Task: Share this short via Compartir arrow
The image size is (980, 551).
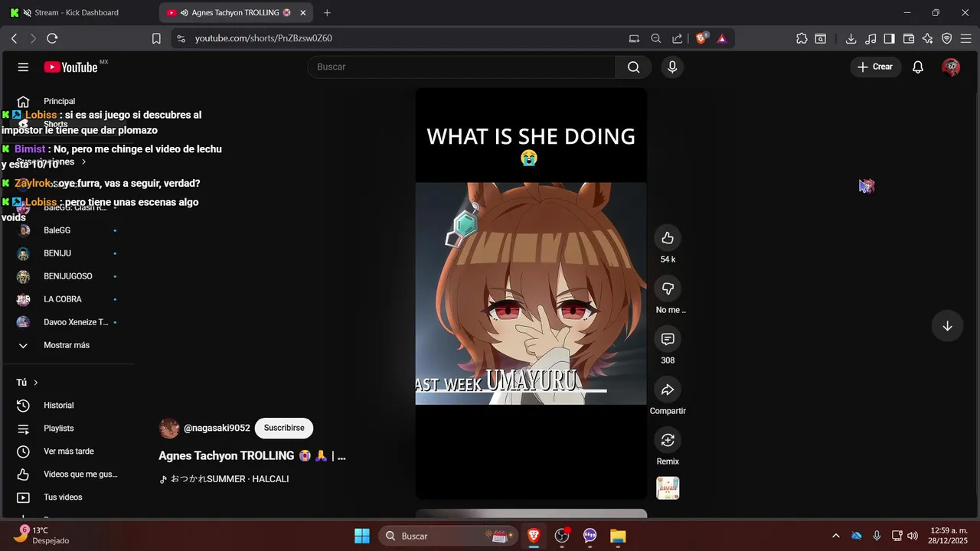Action: coord(668,390)
